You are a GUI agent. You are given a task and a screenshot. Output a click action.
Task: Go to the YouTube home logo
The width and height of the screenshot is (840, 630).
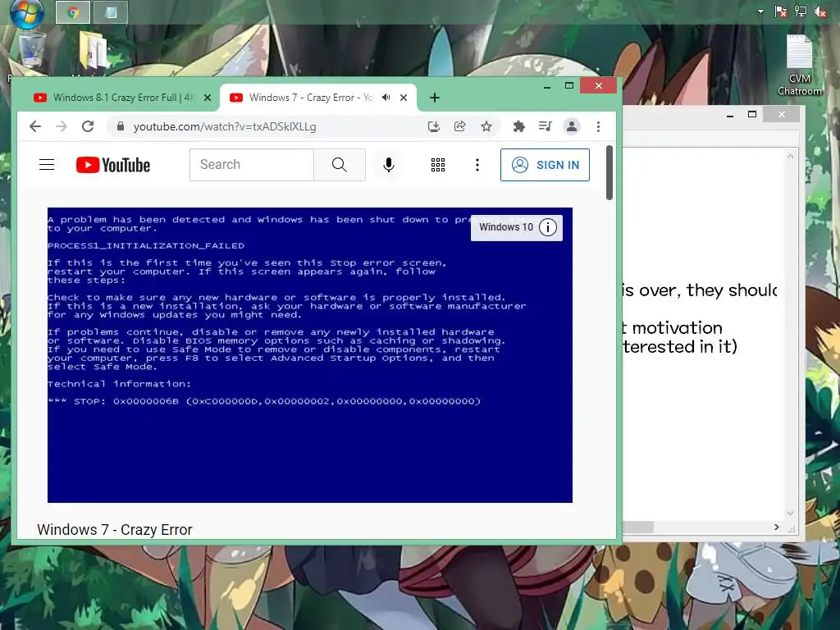point(113,165)
